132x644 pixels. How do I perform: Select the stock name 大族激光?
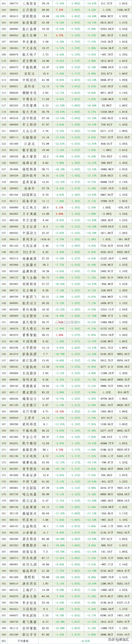tap(29, 265)
